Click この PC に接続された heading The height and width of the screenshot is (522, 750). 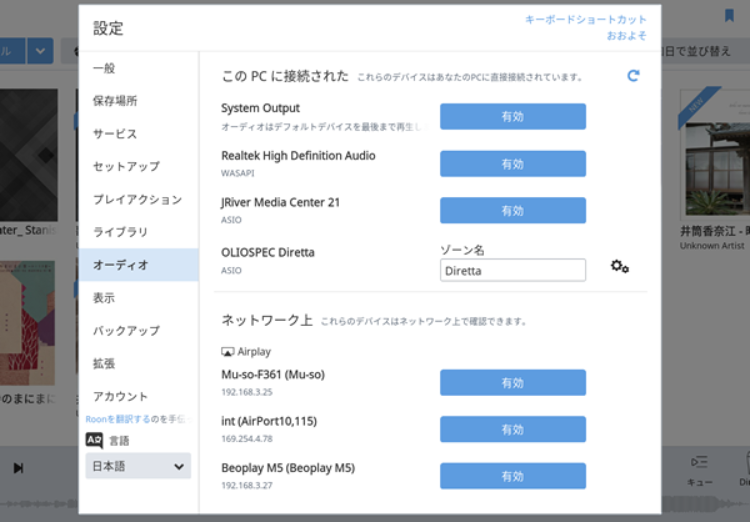pyautogui.click(x=285, y=76)
